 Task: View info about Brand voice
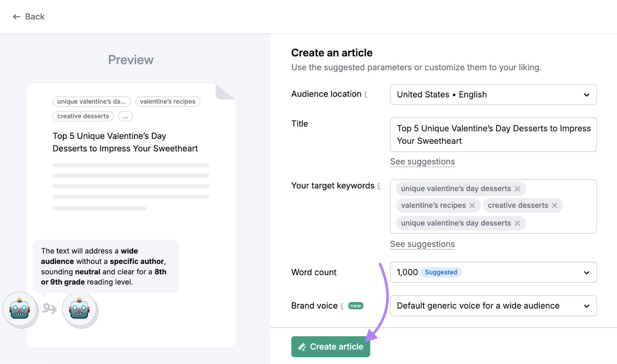click(x=342, y=305)
